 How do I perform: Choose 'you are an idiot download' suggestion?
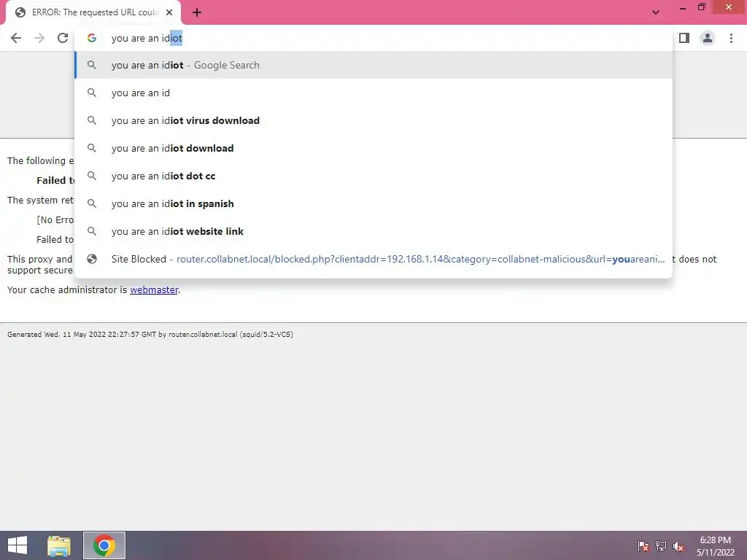(373, 148)
